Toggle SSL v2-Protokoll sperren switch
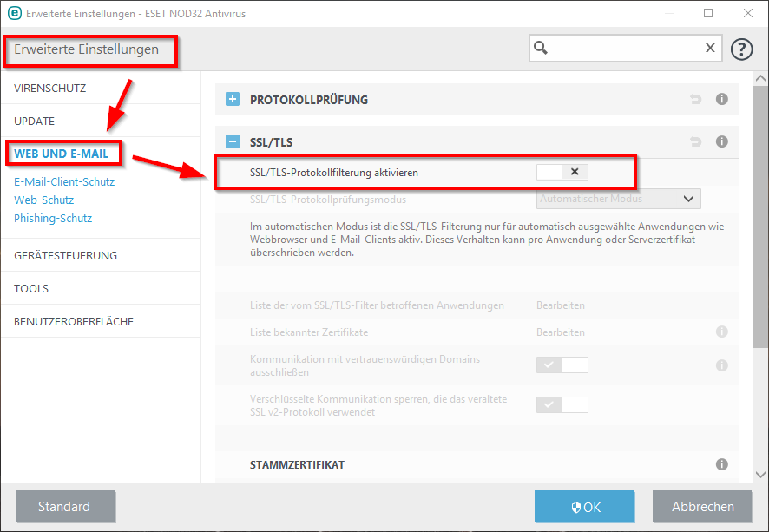Image resolution: width=769 pixels, height=532 pixels. pyautogui.click(x=562, y=405)
